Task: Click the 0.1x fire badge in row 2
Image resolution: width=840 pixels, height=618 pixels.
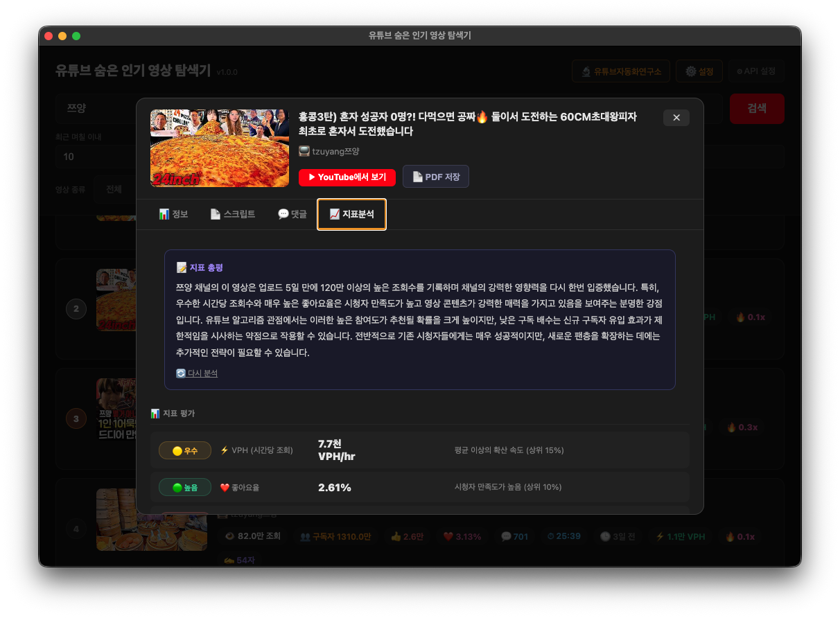Action: point(751,317)
